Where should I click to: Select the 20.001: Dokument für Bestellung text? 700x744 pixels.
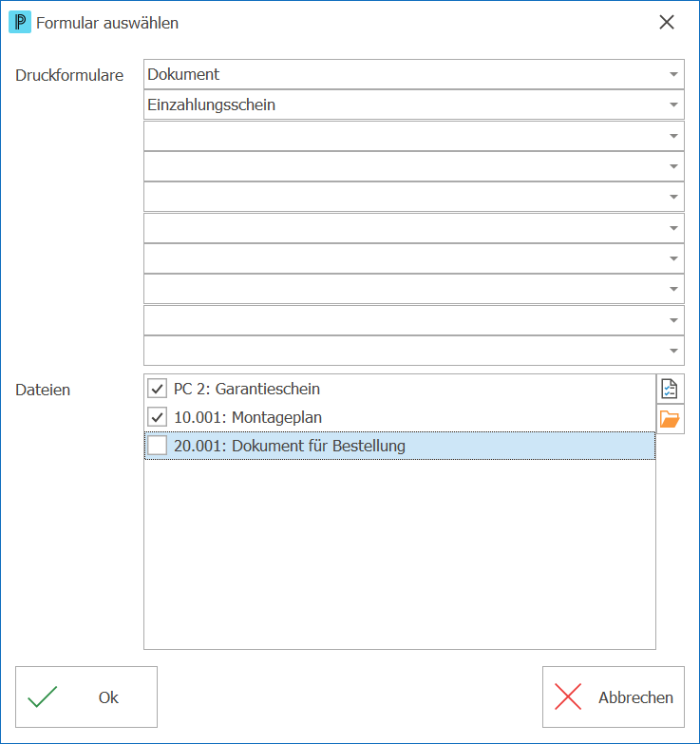point(290,446)
